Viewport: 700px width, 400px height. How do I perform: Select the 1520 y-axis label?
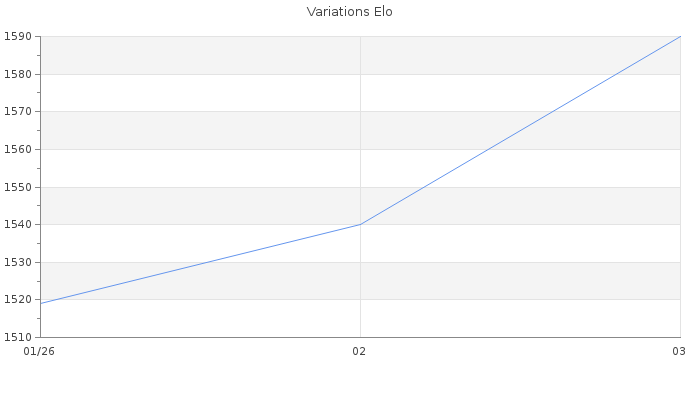pyautogui.click(x=18, y=300)
